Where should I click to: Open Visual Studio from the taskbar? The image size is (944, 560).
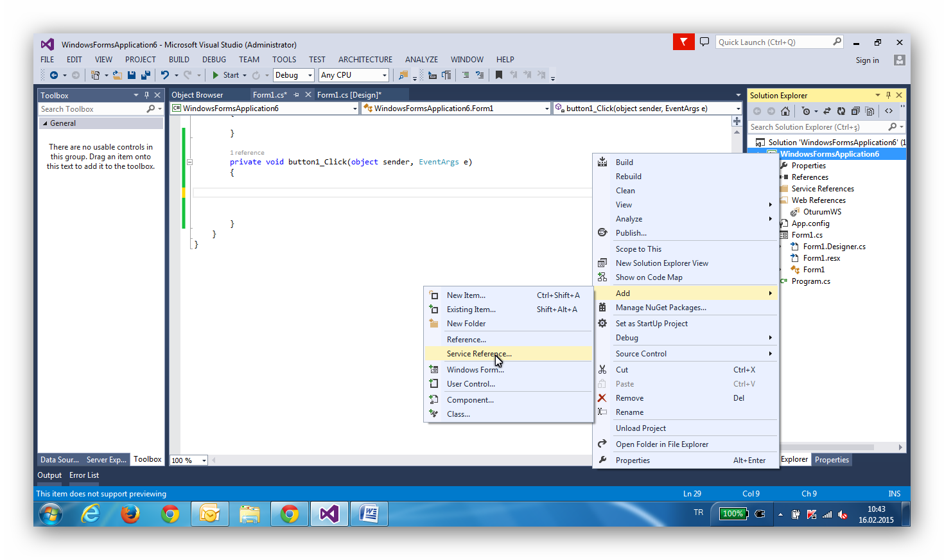click(x=329, y=514)
